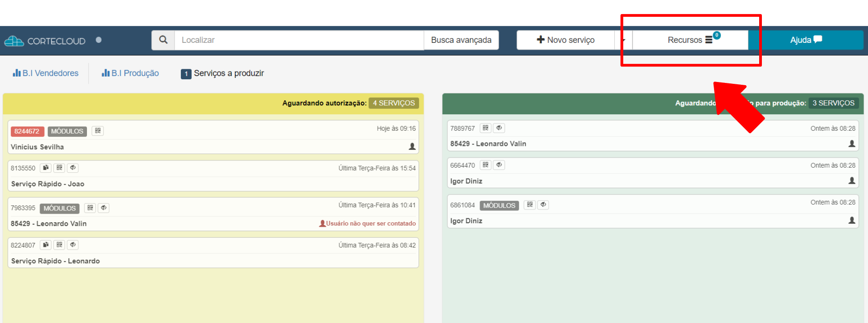Open the Recursos menu
Image resolution: width=868 pixels, height=323 pixels.
[690, 40]
